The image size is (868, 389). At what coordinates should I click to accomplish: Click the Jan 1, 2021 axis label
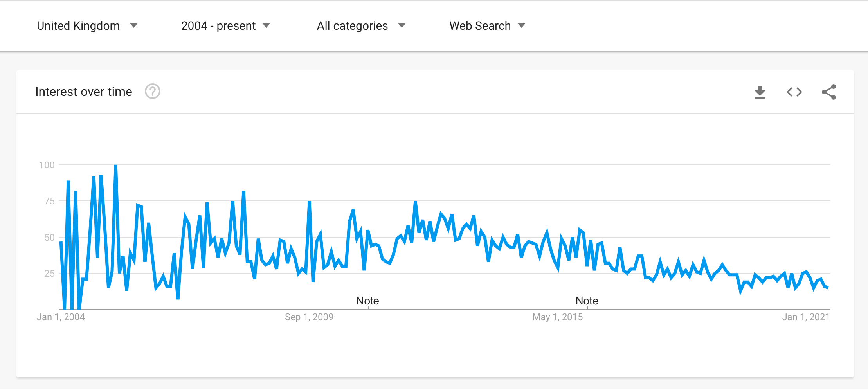pos(806,317)
